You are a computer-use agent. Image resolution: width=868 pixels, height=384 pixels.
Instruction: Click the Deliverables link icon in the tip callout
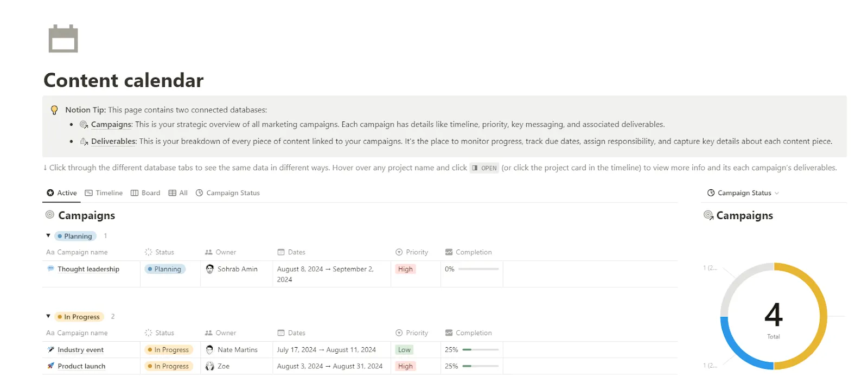click(84, 142)
